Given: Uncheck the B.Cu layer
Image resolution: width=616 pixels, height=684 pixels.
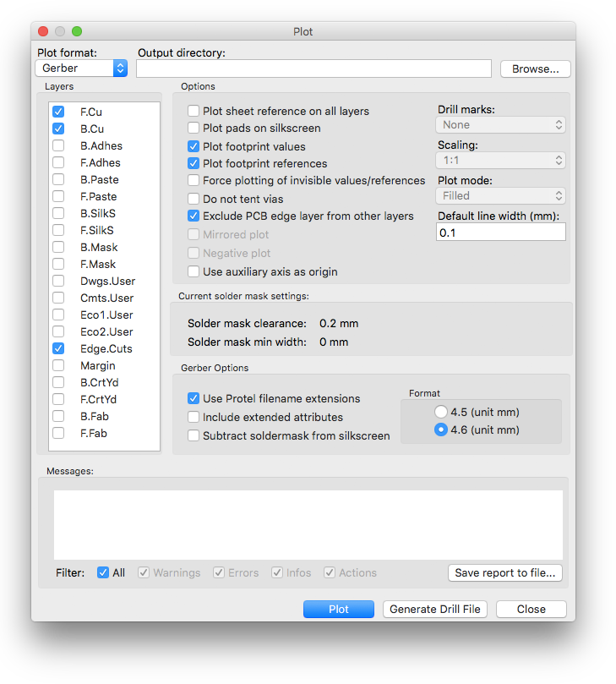Looking at the screenshot, I should [x=58, y=129].
